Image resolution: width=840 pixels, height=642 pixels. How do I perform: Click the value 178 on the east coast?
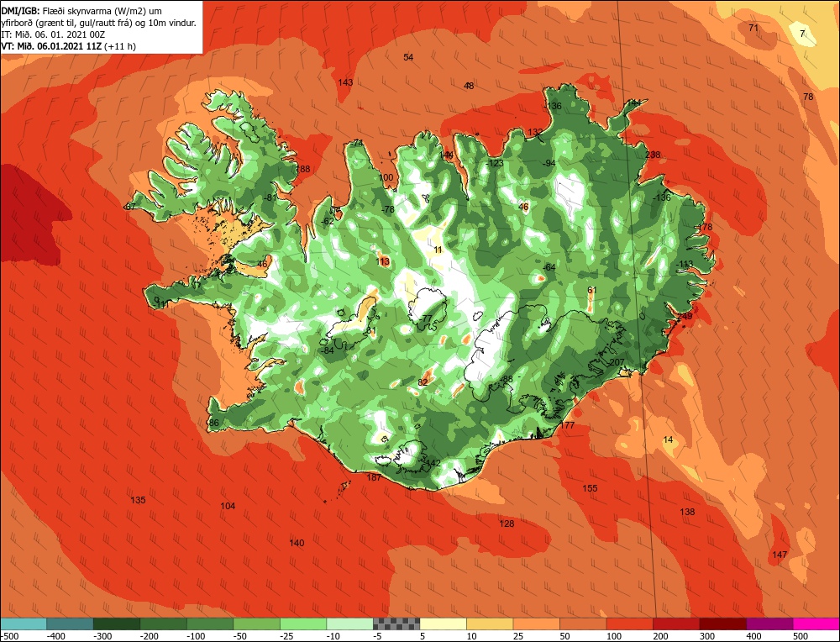(705, 227)
